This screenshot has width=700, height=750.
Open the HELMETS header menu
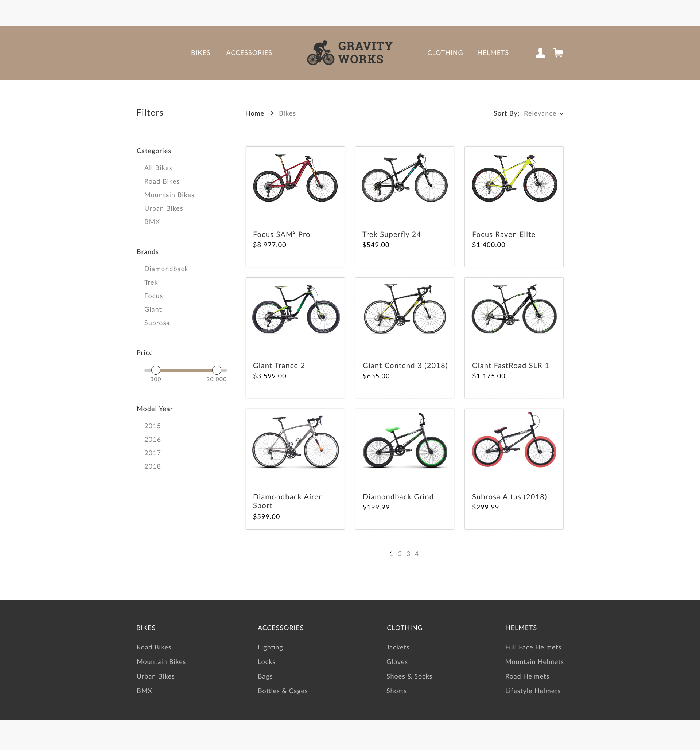[x=493, y=53]
